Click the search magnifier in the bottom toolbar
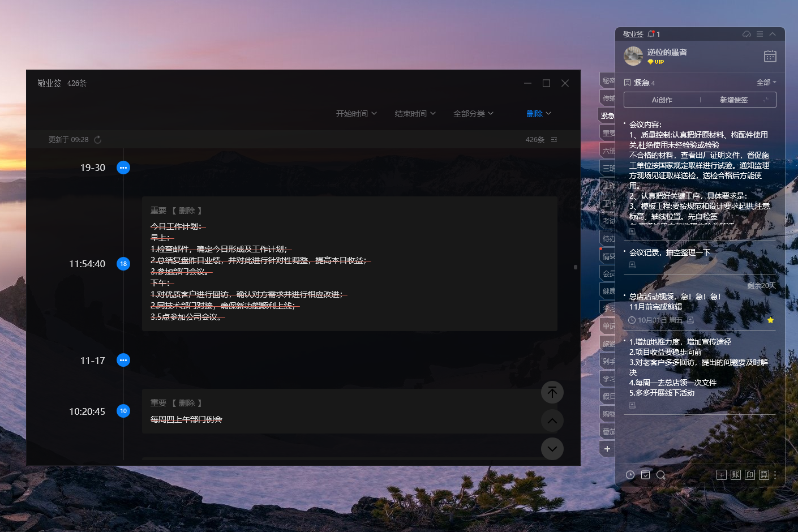Screen dimensions: 798x532 click(660, 475)
